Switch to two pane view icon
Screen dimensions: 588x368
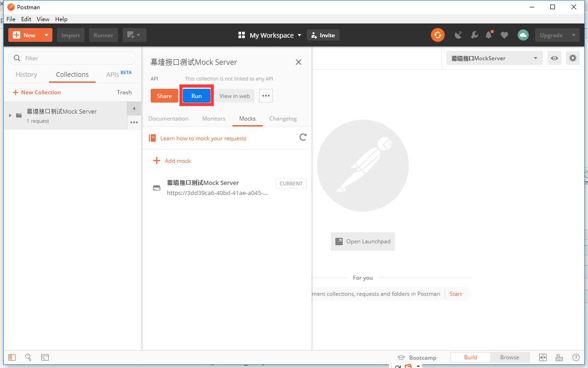click(543, 357)
